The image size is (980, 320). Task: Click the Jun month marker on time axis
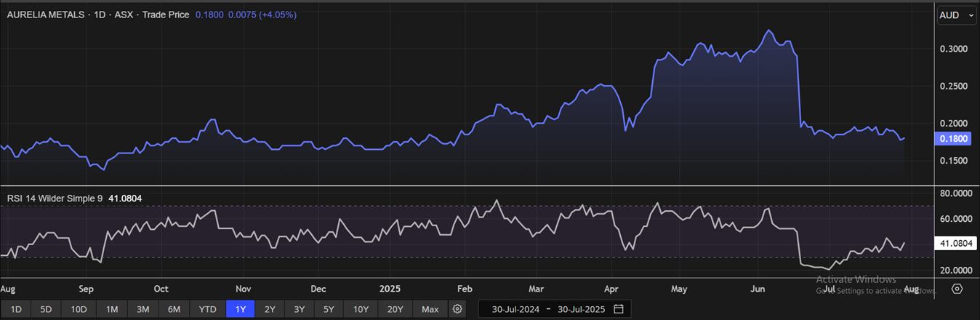758,289
